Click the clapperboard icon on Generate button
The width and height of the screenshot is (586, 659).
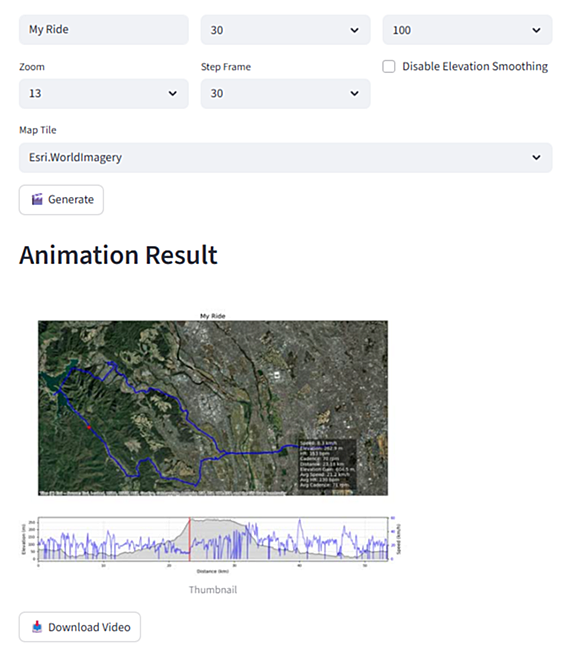click(37, 199)
